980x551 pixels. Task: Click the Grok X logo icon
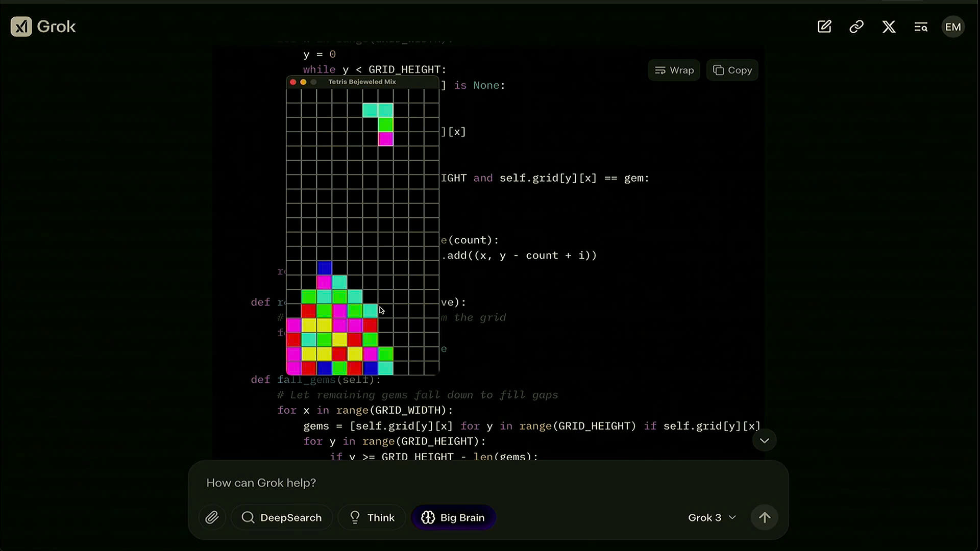20,26
